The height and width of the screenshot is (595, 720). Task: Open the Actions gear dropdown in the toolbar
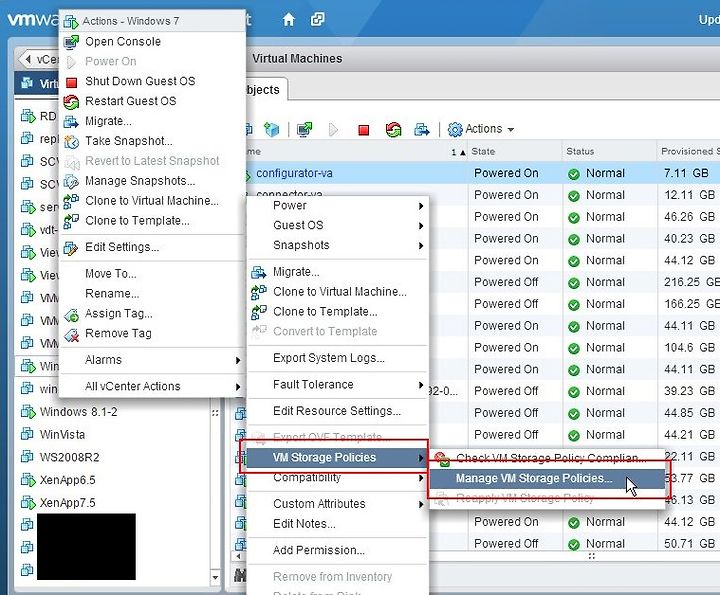tap(481, 129)
